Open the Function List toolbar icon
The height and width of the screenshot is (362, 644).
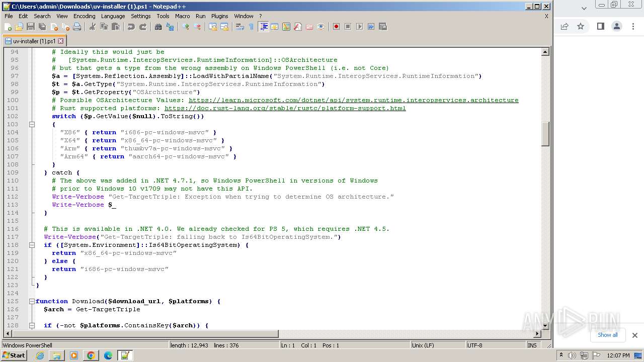[x=298, y=27]
